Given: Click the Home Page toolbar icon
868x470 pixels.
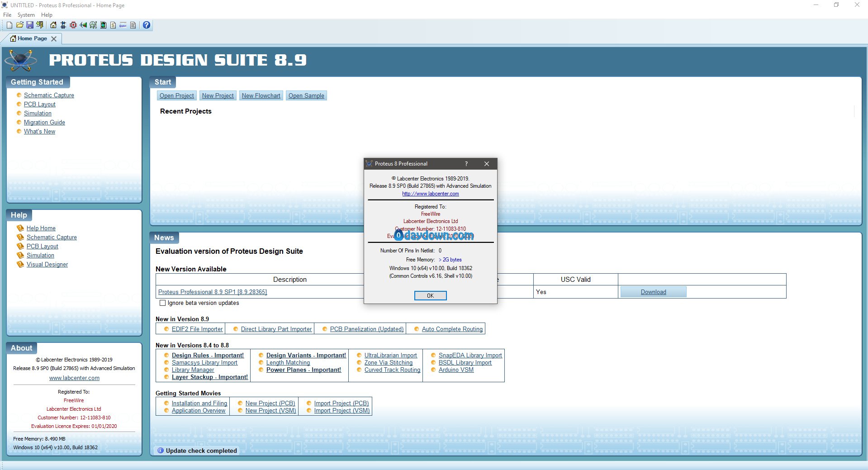Looking at the screenshot, I should pyautogui.click(x=53, y=25).
